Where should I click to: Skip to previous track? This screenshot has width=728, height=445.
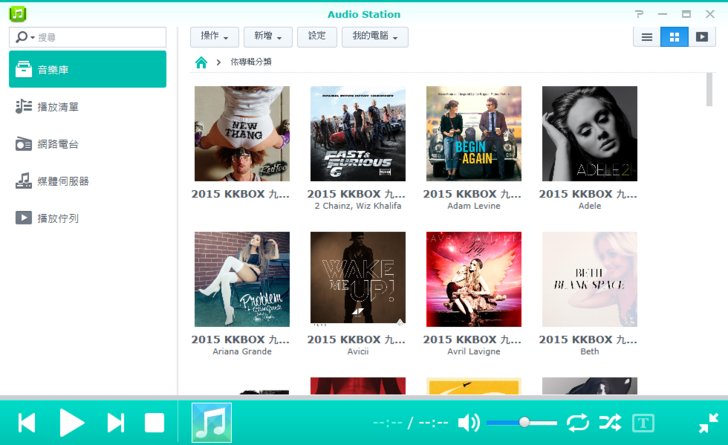(x=26, y=423)
